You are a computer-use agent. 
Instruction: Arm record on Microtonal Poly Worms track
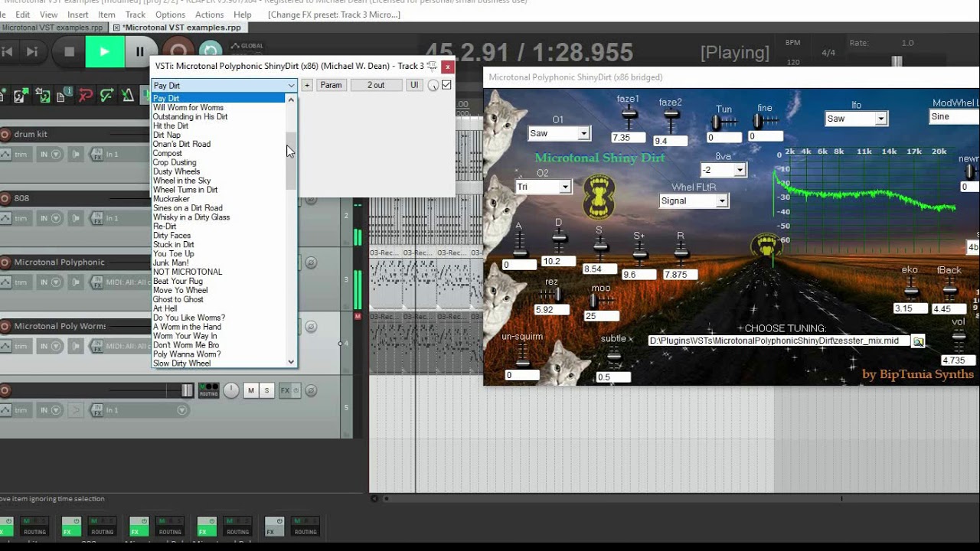tap(5, 327)
